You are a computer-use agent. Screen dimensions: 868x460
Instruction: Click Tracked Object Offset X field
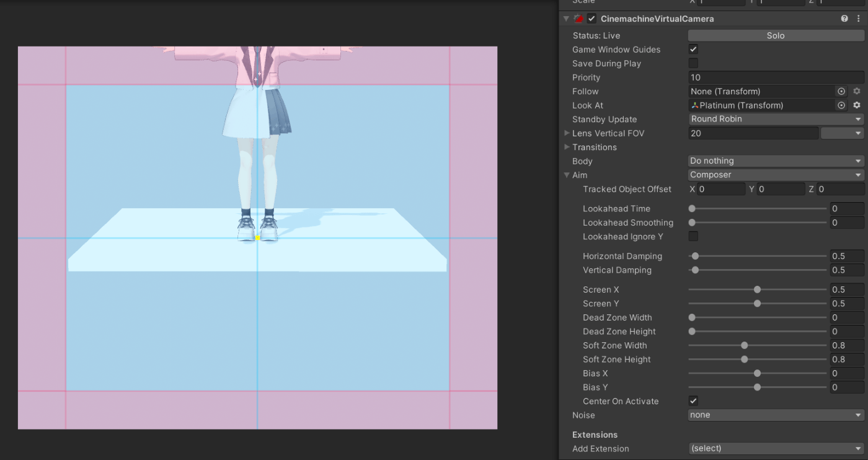(721, 189)
